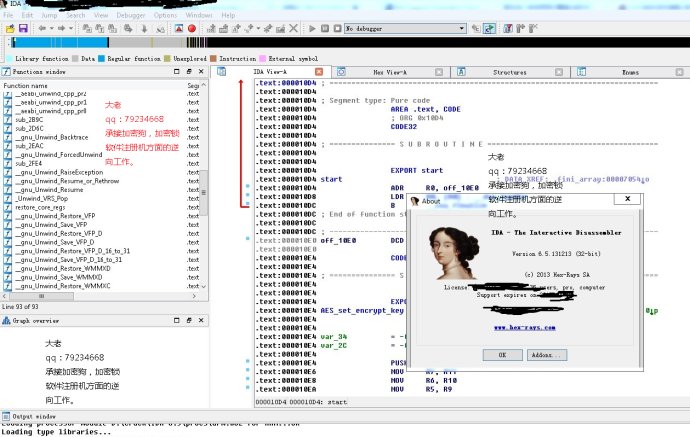Close the Structures tab
Image resolution: width=690 pixels, height=437 pixels.
(x=559, y=72)
